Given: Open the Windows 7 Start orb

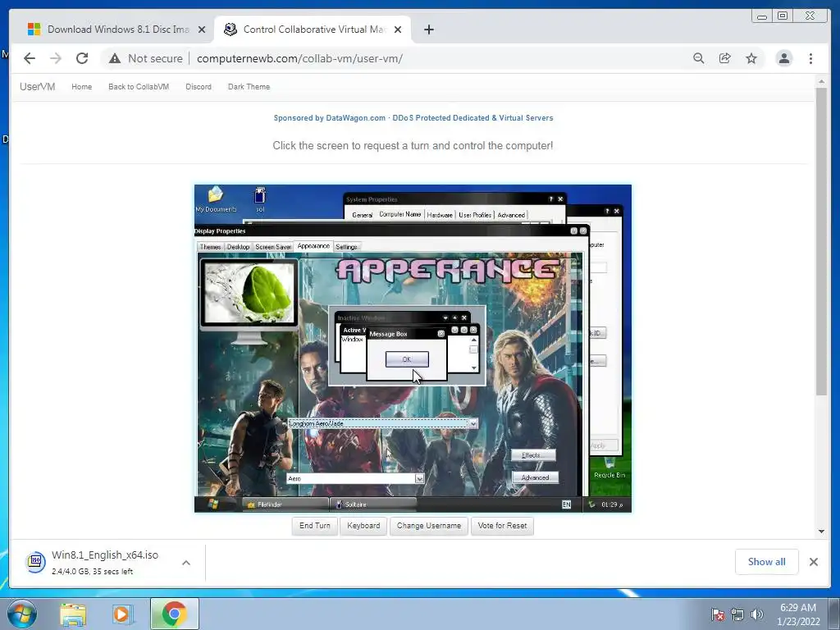Looking at the screenshot, I should click(x=21, y=614).
